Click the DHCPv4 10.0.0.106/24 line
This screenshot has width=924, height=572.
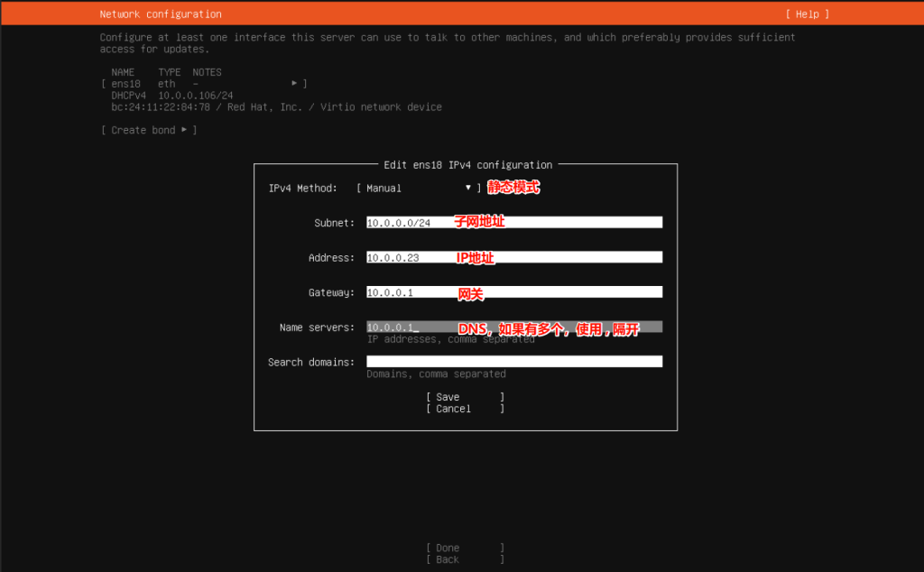point(171,95)
